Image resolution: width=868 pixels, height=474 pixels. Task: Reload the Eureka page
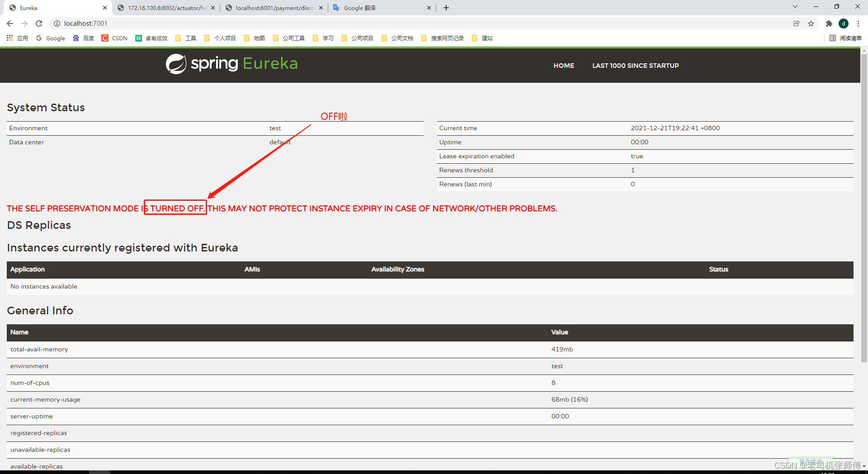coord(39,24)
